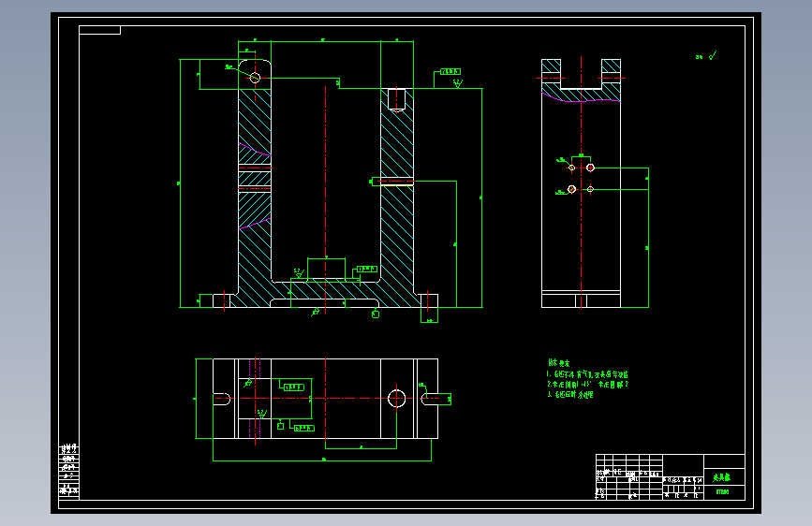
Task: Select upper-left hole in side view
Action: (571, 168)
